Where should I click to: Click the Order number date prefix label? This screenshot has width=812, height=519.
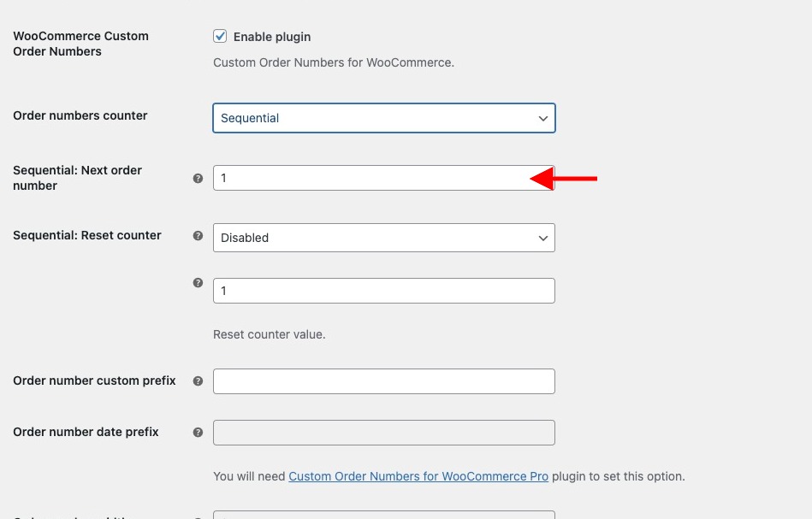[x=86, y=432]
